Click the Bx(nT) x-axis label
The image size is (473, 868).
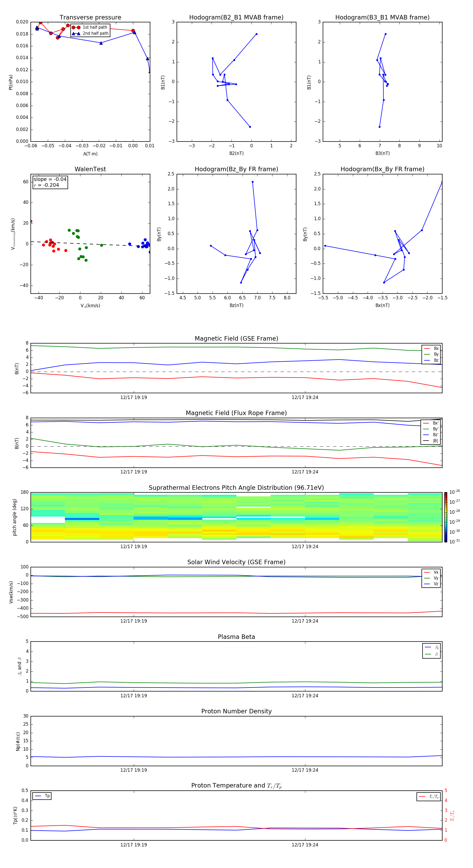382,305
